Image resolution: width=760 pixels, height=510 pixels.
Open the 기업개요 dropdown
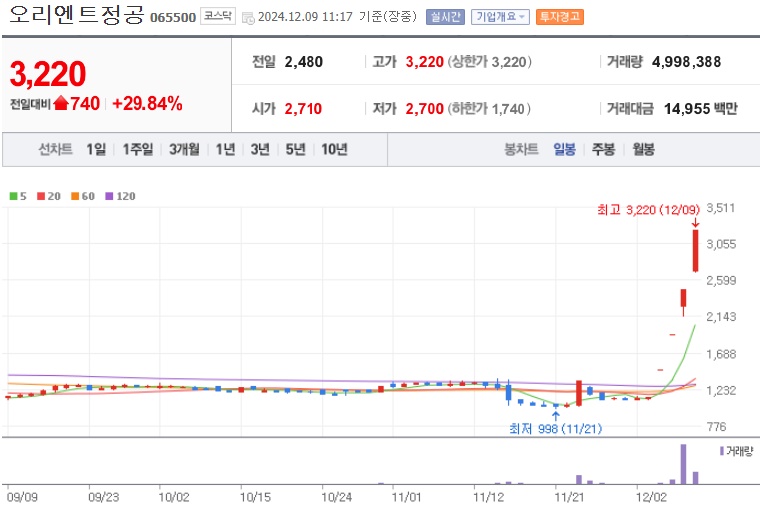coord(500,17)
